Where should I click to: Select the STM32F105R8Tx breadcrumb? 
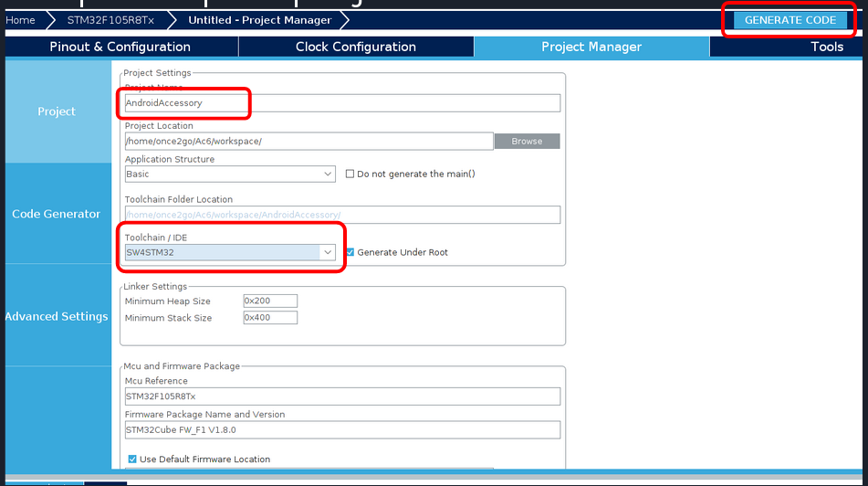click(x=110, y=20)
